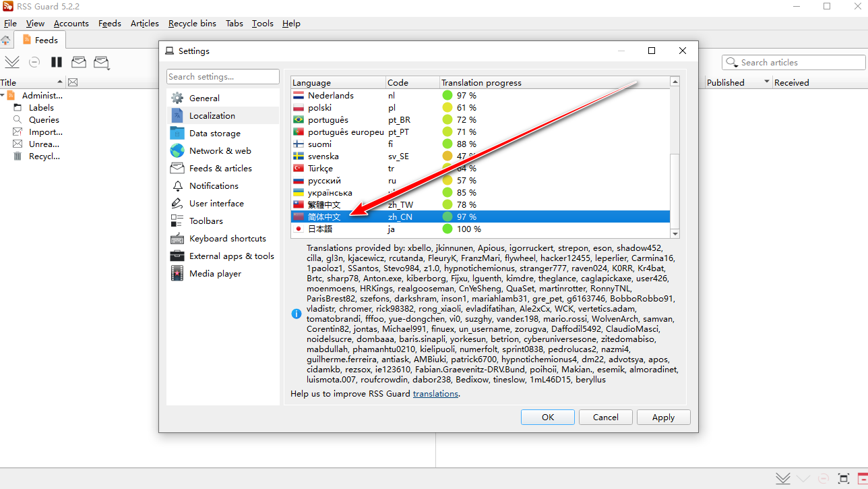Open the Media player settings category
Image resolution: width=868 pixels, height=489 pixels.
(x=223, y=273)
